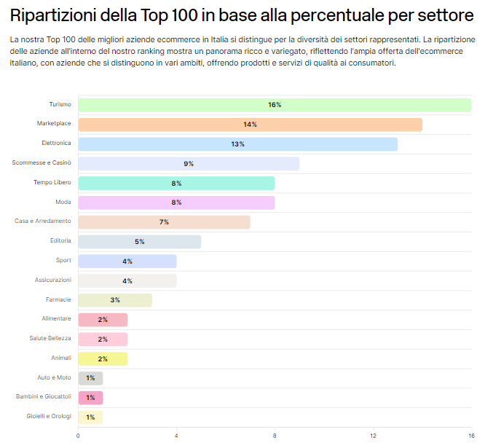Select the yellow Animali 2% bar
Image resolution: width=493 pixels, height=448 pixels.
[x=103, y=358]
